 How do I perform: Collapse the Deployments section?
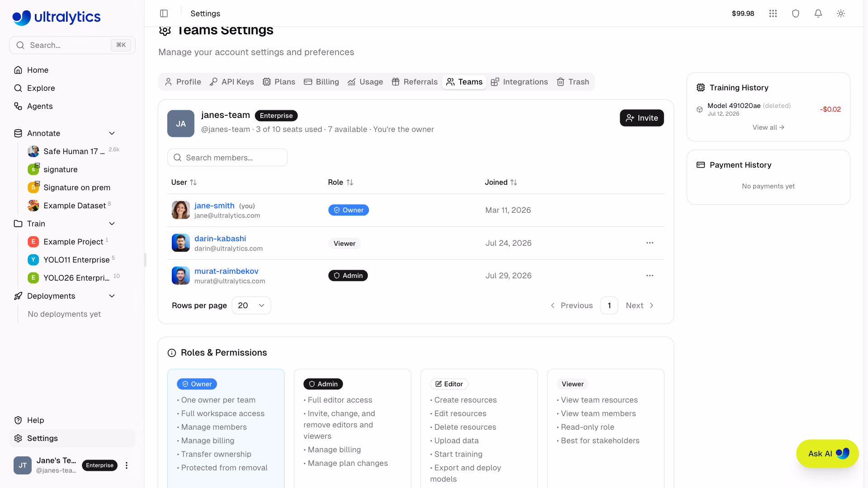pyautogui.click(x=112, y=296)
